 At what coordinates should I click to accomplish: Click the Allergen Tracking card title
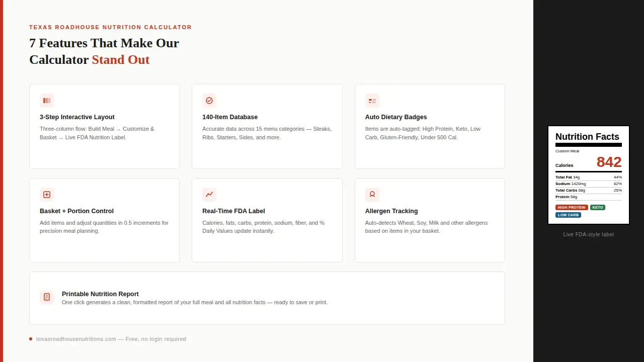pyautogui.click(x=391, y=211)
